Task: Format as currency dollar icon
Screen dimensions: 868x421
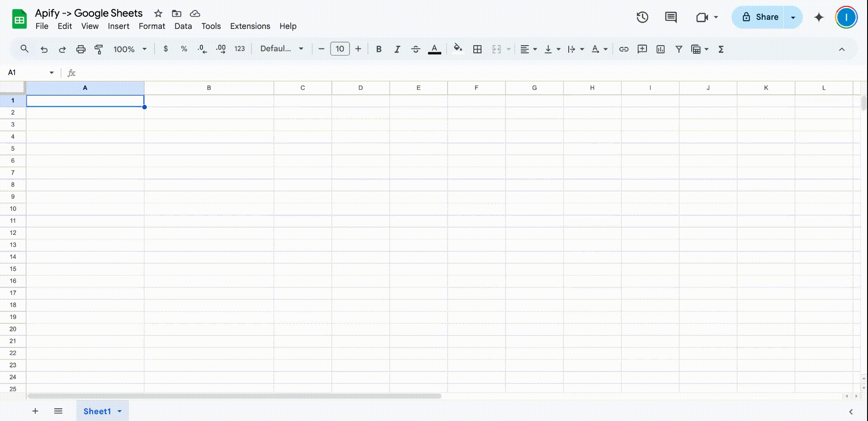Action: 166,49
